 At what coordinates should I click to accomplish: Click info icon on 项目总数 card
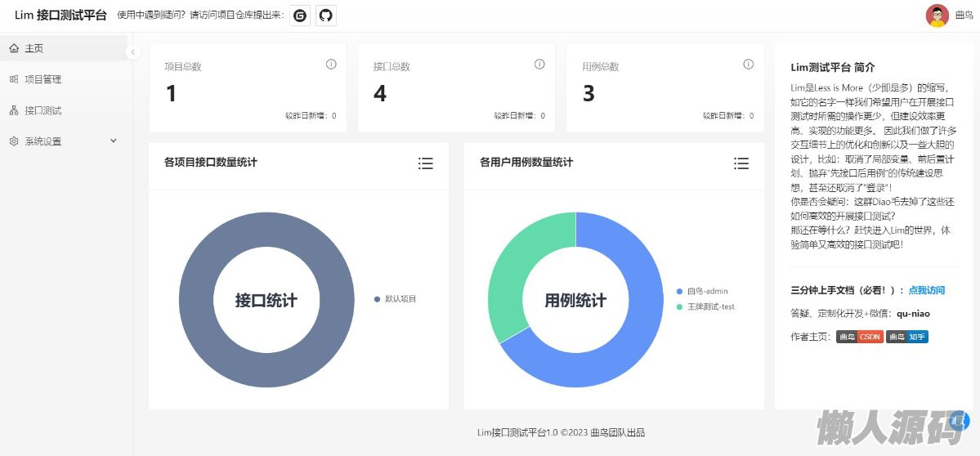click(x=331, y=65)
